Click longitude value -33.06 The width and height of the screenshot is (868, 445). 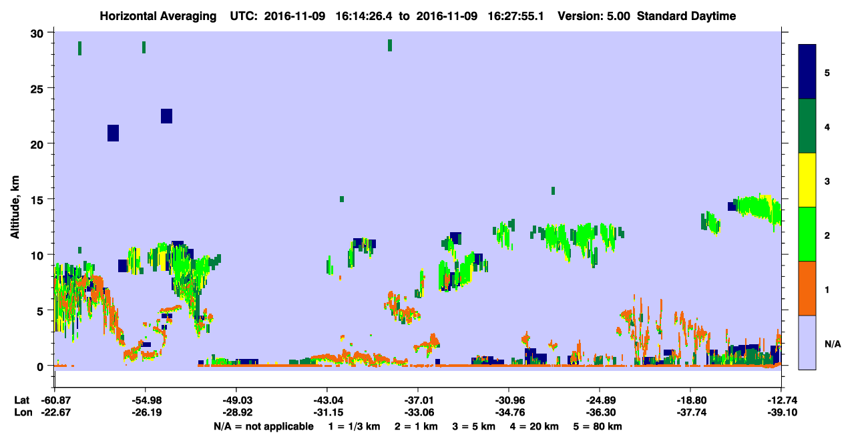point(417,412)
